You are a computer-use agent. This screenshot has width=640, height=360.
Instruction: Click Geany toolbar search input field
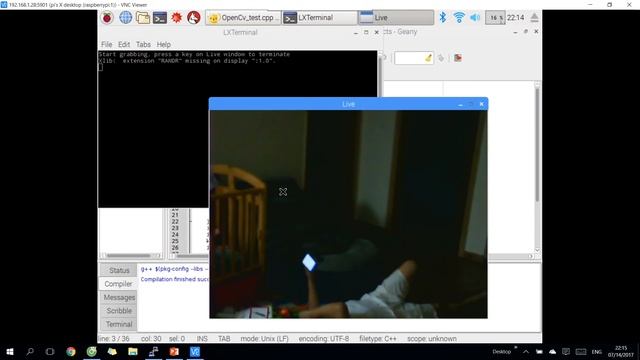coord(410,58)
